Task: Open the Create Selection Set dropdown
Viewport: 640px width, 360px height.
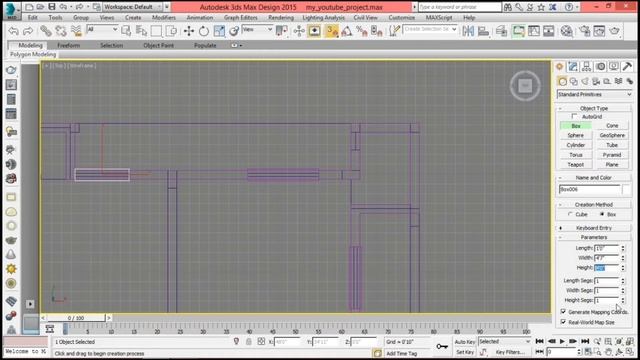Action: pyautogui.click(x=430, y=29)
